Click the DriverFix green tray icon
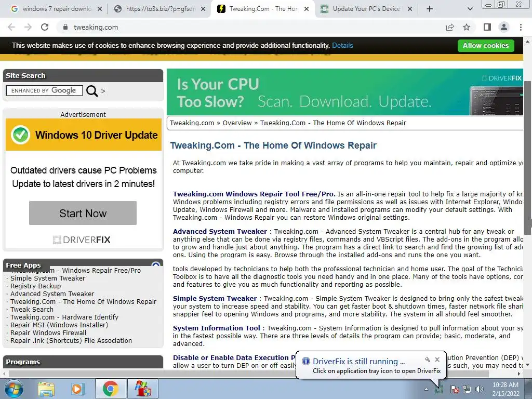This screenshot has width=532, height=399. [x=439, y=389]
